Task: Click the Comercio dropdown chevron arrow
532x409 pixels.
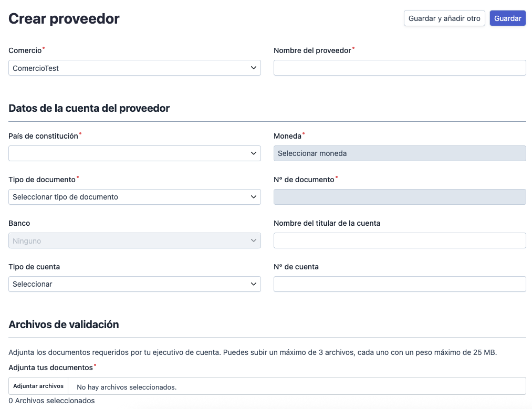Action: 254,68
